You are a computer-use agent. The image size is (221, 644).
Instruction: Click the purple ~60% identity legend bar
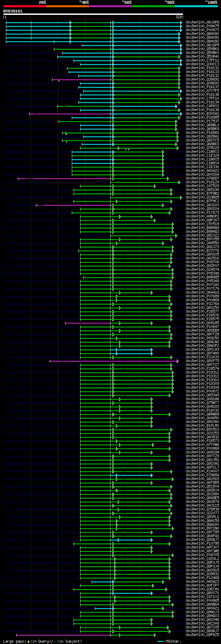click(x=110, y=6)
